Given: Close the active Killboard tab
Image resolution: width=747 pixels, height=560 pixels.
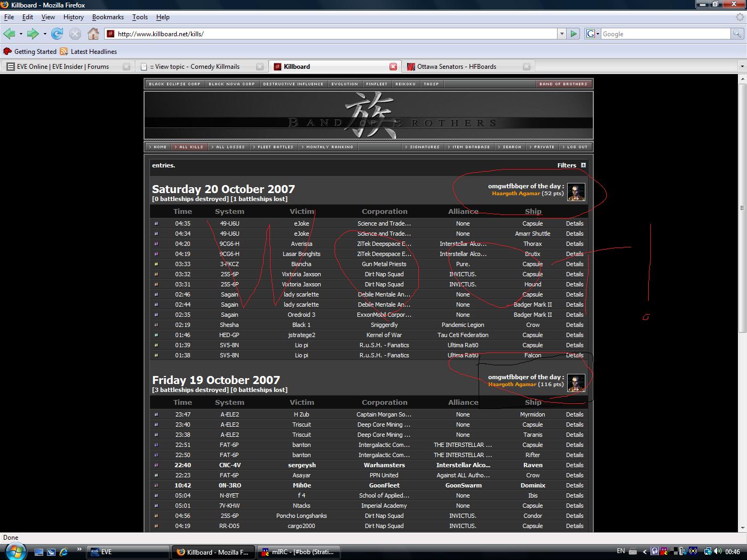Looking at the screenshot, I should coord(393,67).
